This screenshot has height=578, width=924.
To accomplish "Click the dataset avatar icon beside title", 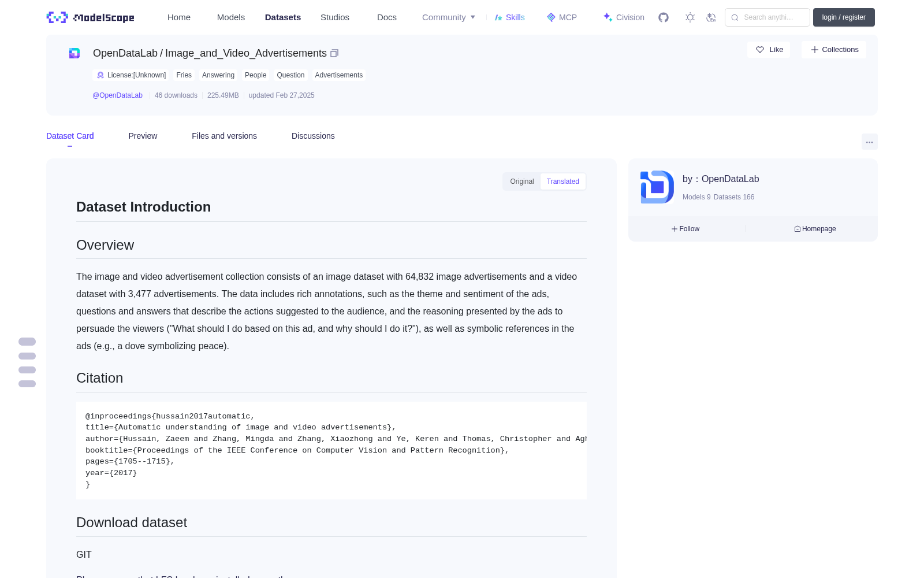I will tap(74, 53).
